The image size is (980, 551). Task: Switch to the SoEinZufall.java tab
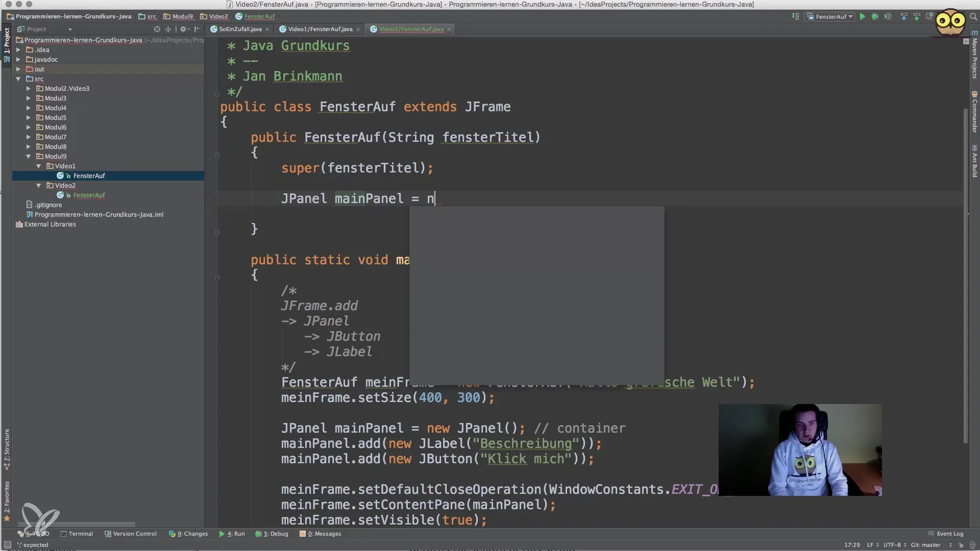(240, 29)
